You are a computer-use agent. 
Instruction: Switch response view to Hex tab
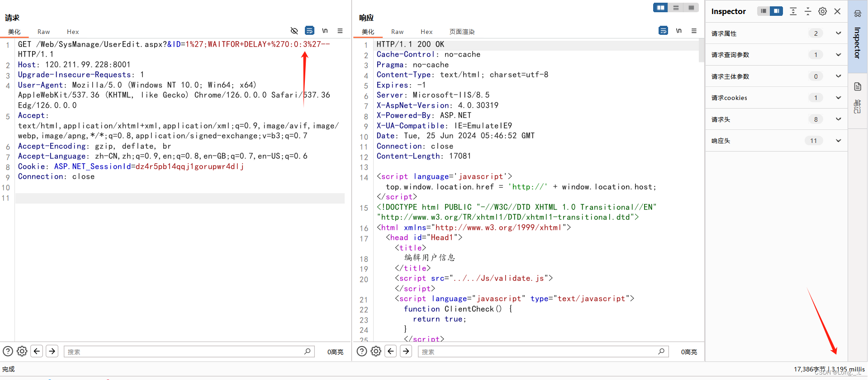(x=427, y=32)
